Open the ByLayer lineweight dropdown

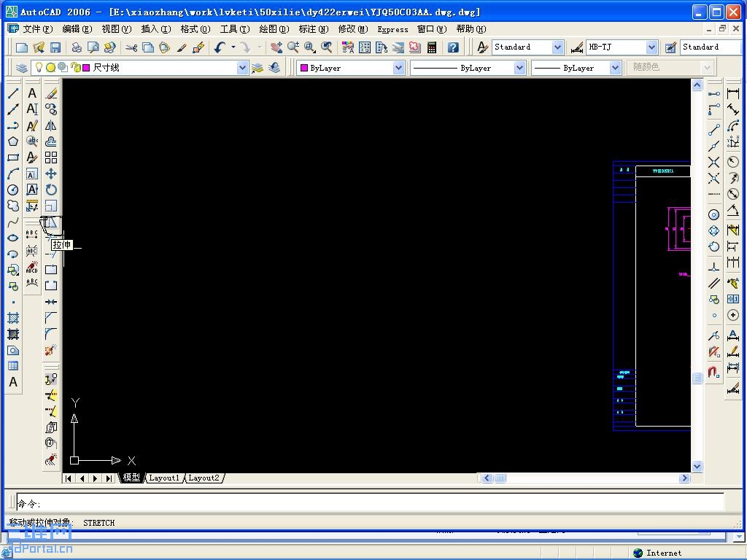(x=615, y=68)
